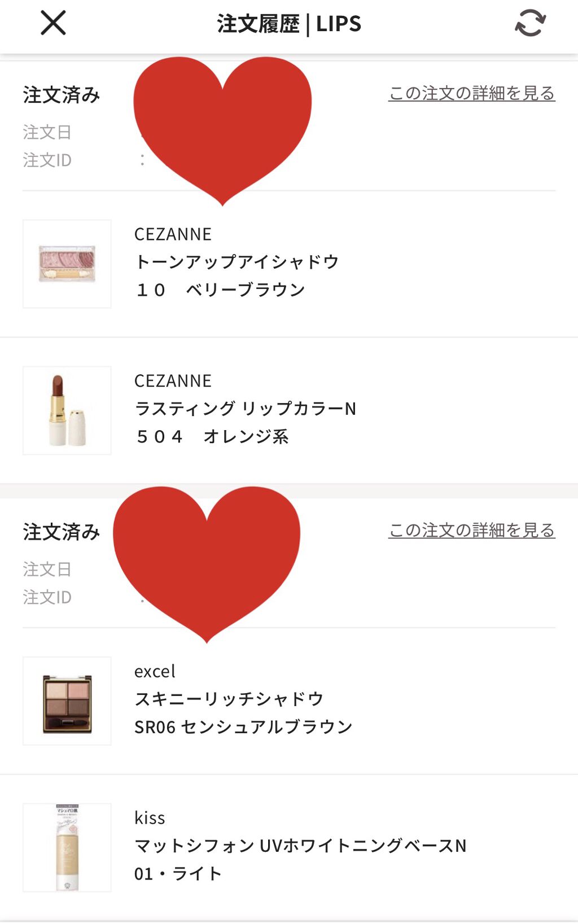Screen dimensions: 578x924
Task: Select ラスティング リップカラーN product name
Action: point(246,409)
